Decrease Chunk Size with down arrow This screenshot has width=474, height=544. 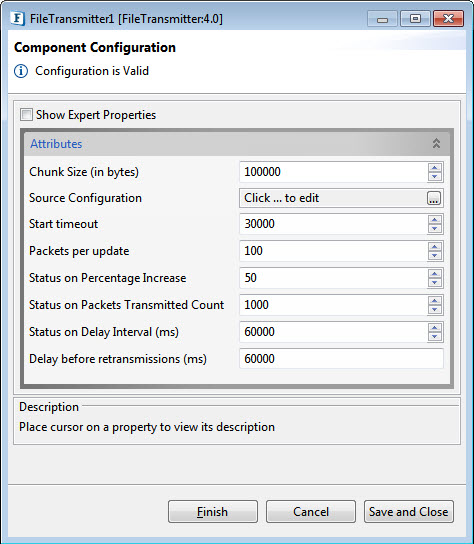pyautogui.click(x=434, y=177)
